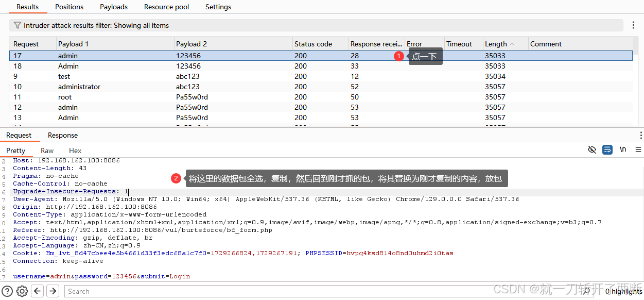Screen dimensions: 644x300
Task: Select the Pretty view tab
Action: pos(16,151)
